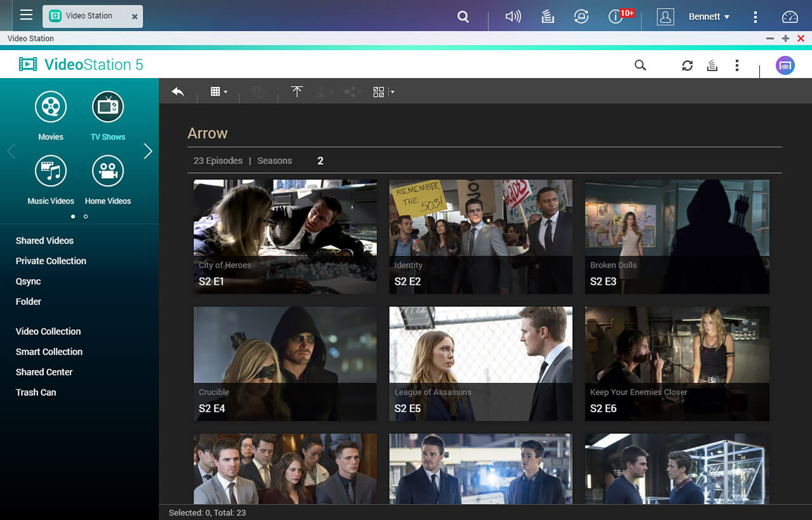Open Shared Videos in sidebar
Screen dimensions: 812x520
click(44, 240)
